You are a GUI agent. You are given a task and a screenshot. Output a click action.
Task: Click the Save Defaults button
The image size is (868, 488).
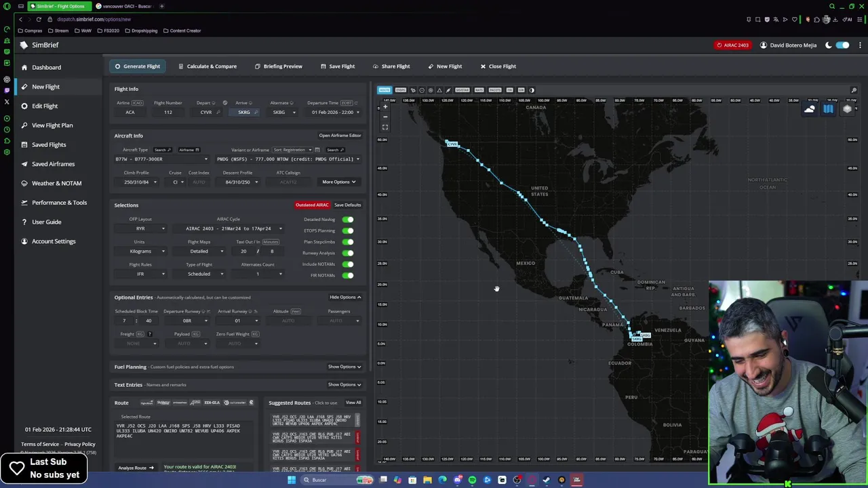(348, 205)
